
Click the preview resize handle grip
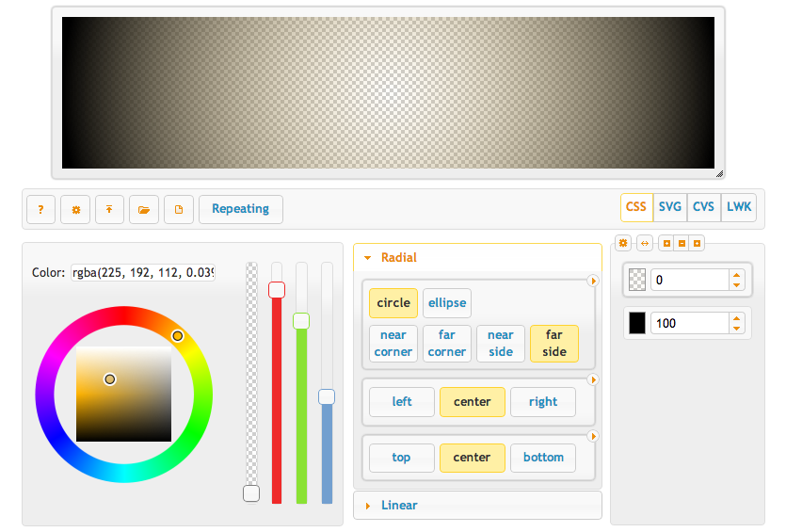click(719, 173)
